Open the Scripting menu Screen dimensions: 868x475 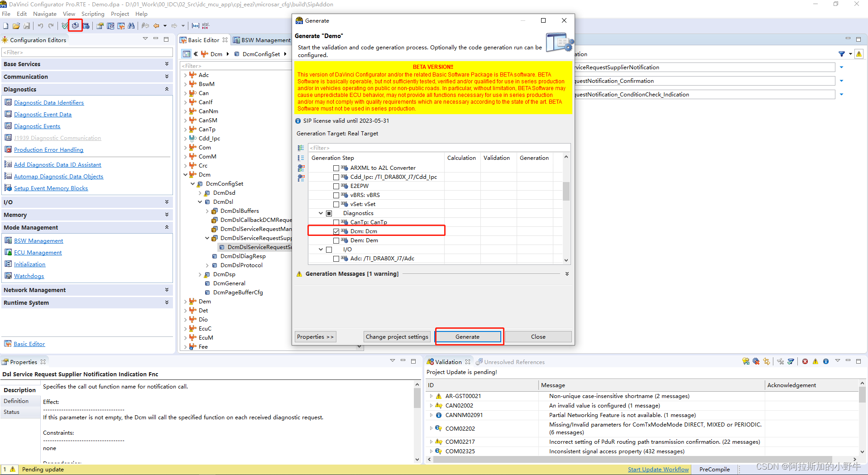[93, 14]
